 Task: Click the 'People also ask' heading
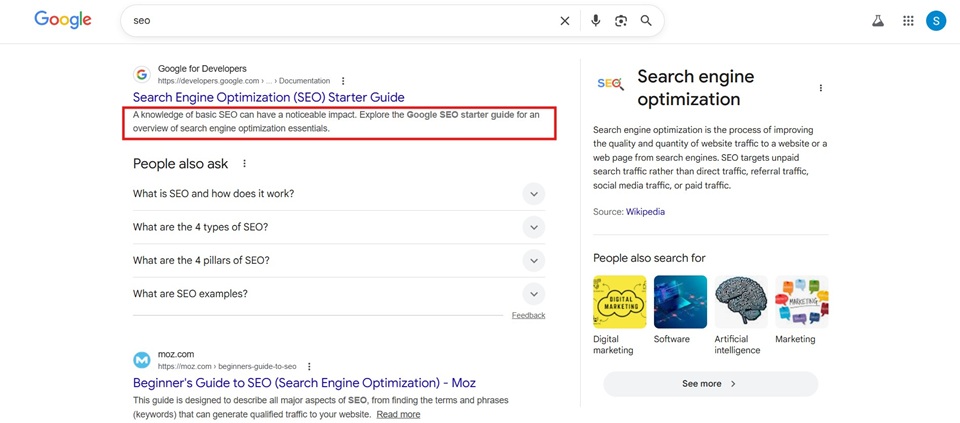pyautogui.click(x=180, y=163)
